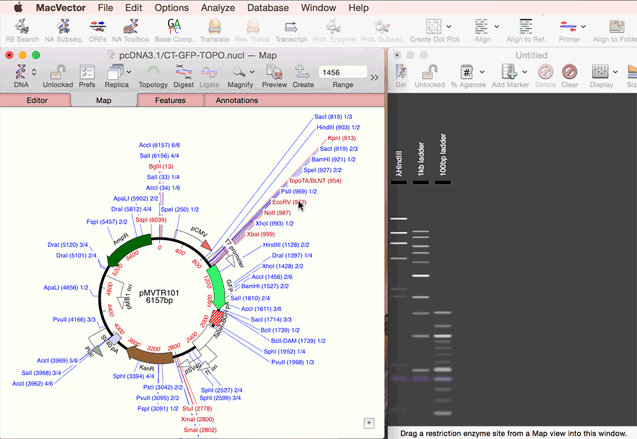This screenshot has height=439, width=637.
Task: Open the Database menu
Action: 268,8
